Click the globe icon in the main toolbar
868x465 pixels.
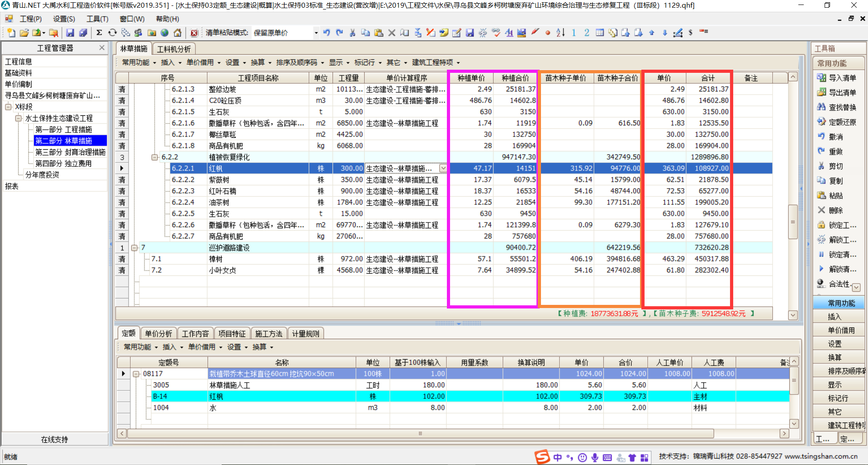[x=165, y=33]
